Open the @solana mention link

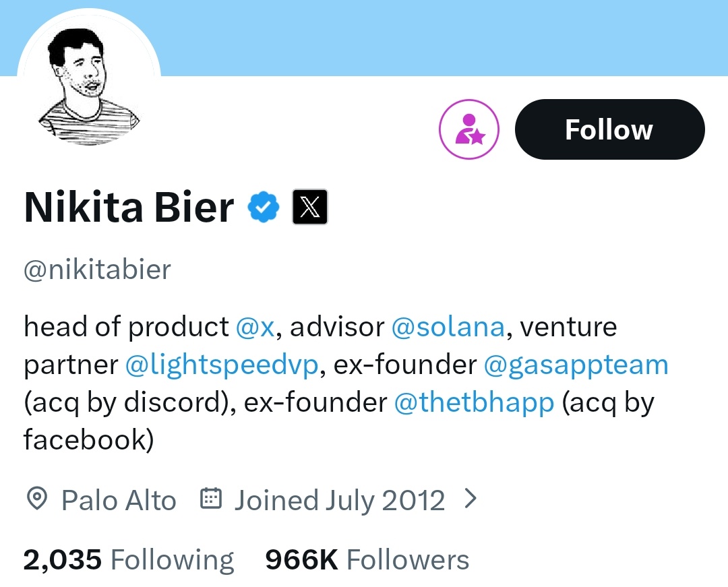(x=448, y=327)
